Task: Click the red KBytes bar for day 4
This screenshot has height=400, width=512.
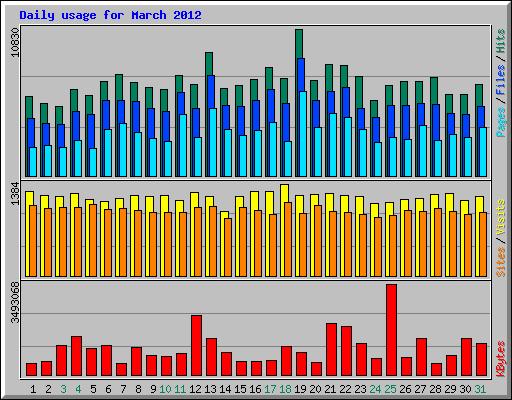Action: pyautogui.click(x=76, y=356)
